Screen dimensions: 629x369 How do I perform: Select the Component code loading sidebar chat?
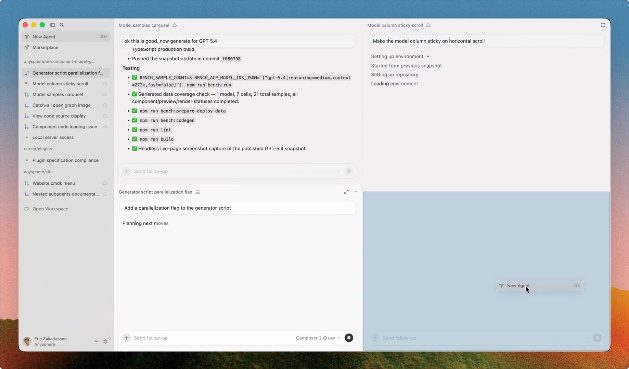[x=66, y=127]
